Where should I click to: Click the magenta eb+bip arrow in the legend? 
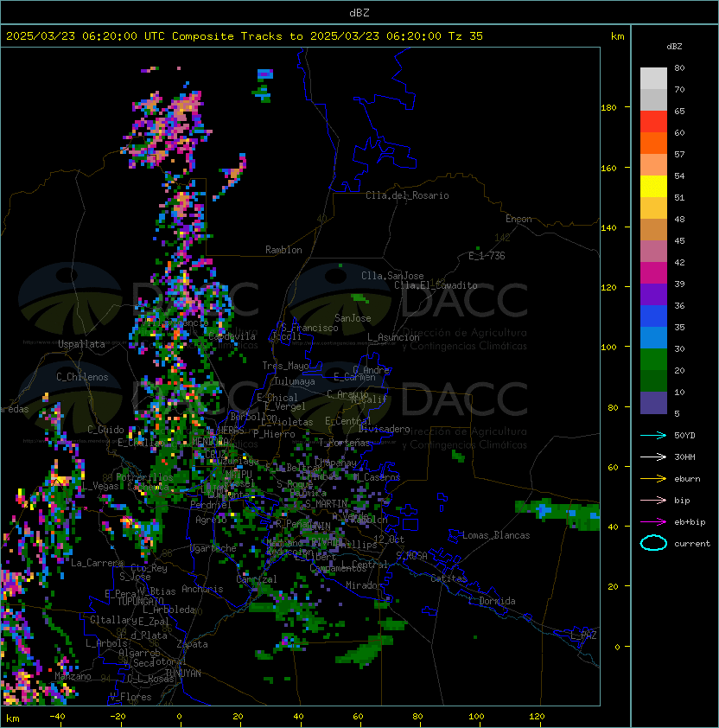click(x=653, y=522)
